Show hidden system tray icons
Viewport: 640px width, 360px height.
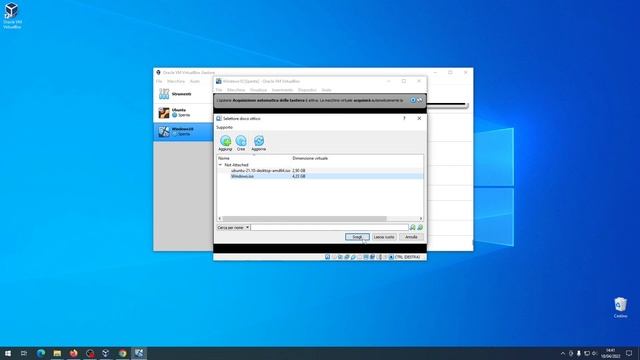point(563,353)
